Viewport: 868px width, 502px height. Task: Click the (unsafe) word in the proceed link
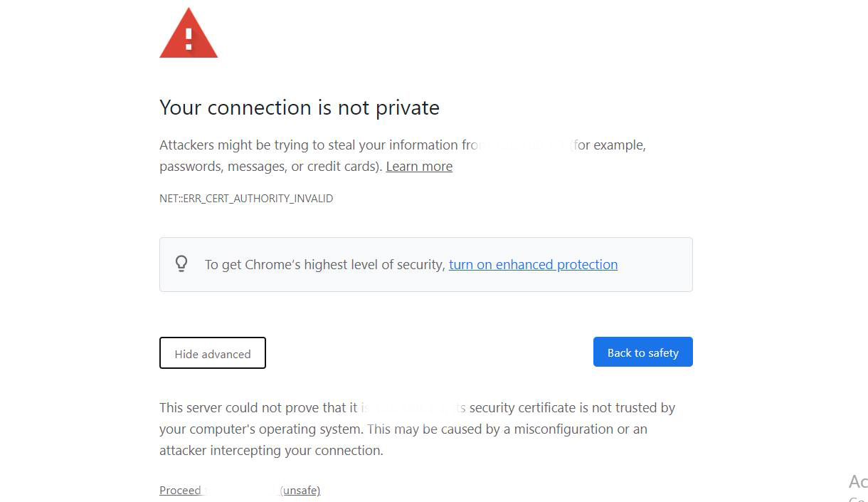coord(300,491)
